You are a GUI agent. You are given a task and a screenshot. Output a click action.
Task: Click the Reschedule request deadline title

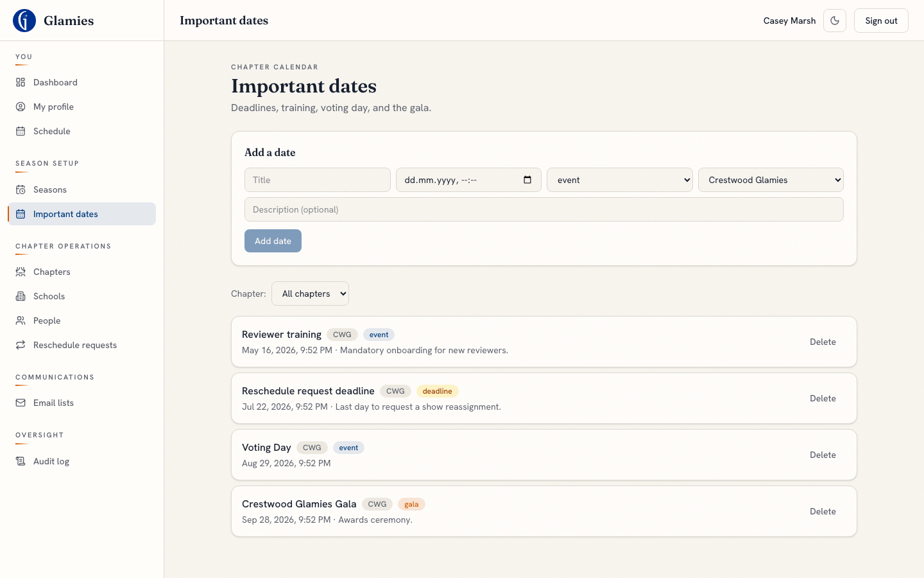point(308,391)
